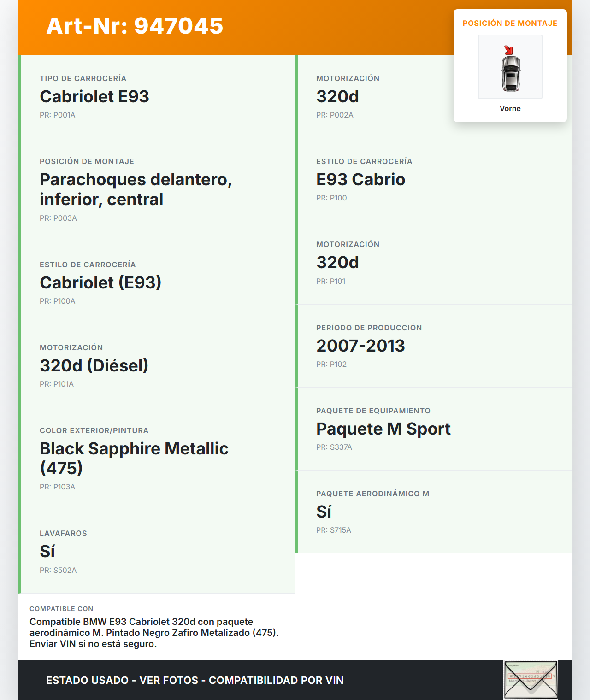Viewport: 590px width, 700px height.
Task: Click the "PAQUETE AERODINÁMICO M" label
Action: tap(372, 494)
